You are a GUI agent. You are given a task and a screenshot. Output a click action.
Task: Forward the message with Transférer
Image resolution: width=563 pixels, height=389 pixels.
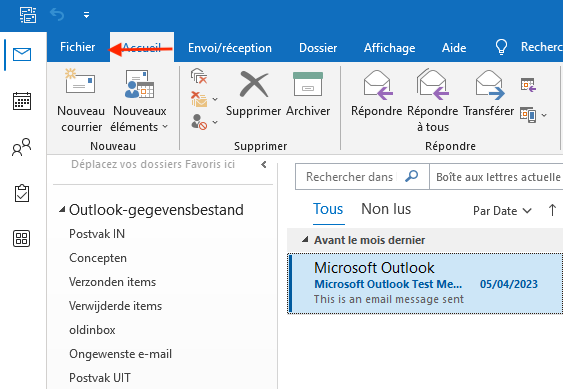[489, 93]
